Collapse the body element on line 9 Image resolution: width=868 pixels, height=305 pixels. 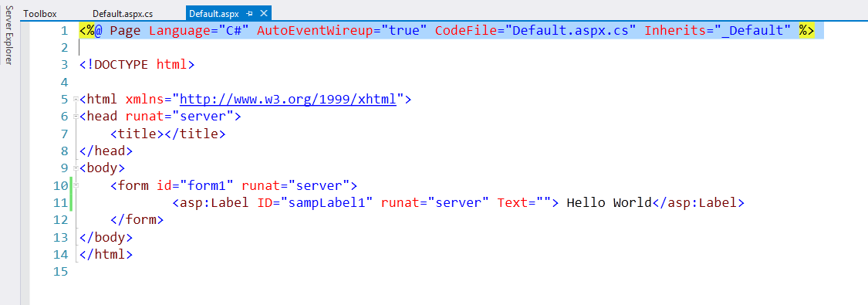point(76,168)
